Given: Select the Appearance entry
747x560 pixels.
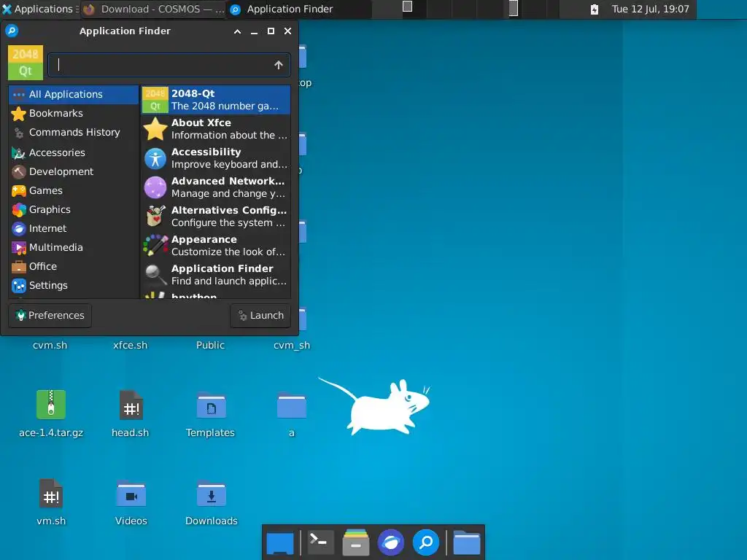Looking at the screenshot, I should (x=215, y=245).
